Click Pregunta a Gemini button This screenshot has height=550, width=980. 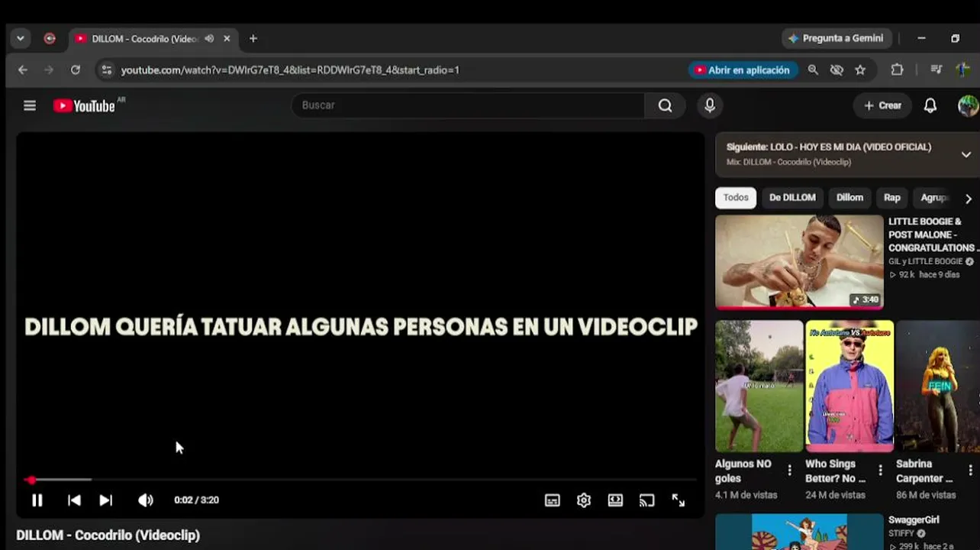pos(837,38)
